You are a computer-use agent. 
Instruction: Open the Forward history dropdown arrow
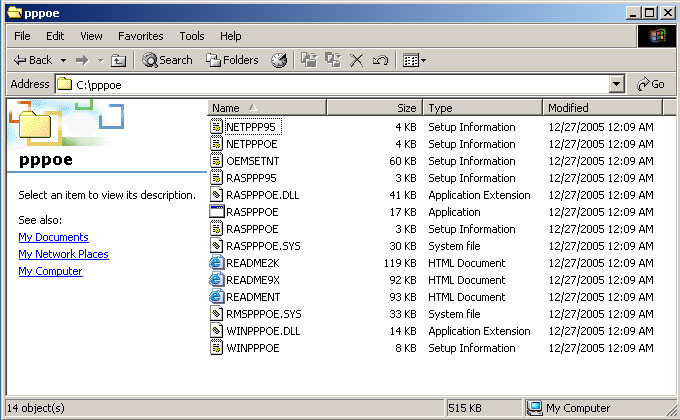pyautogui.click(x=101, y=60)
